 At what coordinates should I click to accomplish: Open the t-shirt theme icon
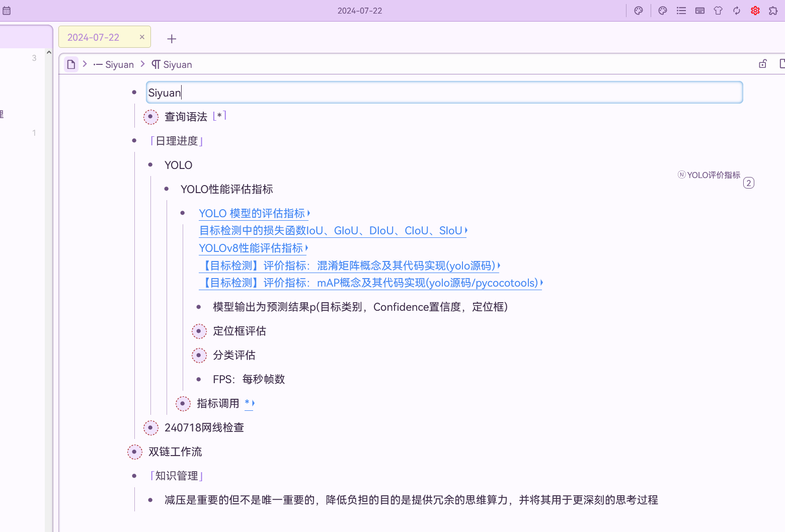click(718, 11)
